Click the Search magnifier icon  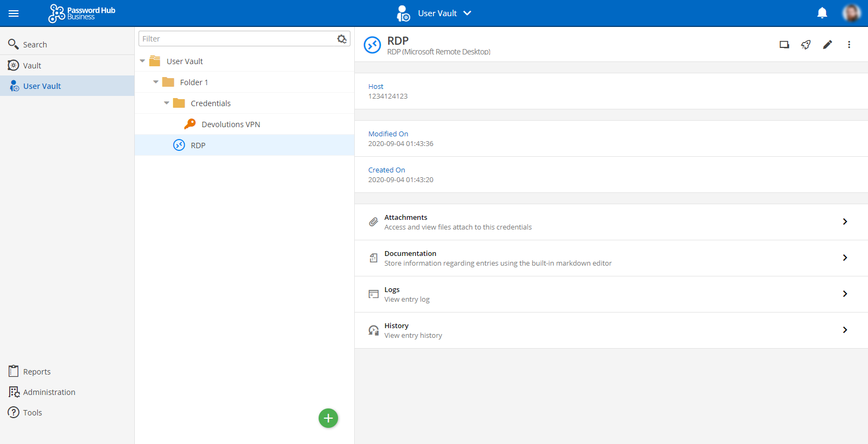[x=13, y=44]
